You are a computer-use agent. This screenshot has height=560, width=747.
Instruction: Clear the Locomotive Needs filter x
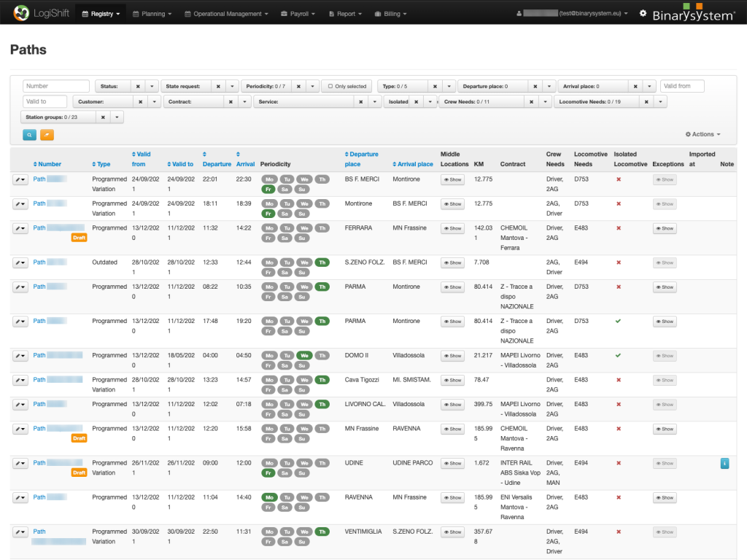(x=646, y=101)
